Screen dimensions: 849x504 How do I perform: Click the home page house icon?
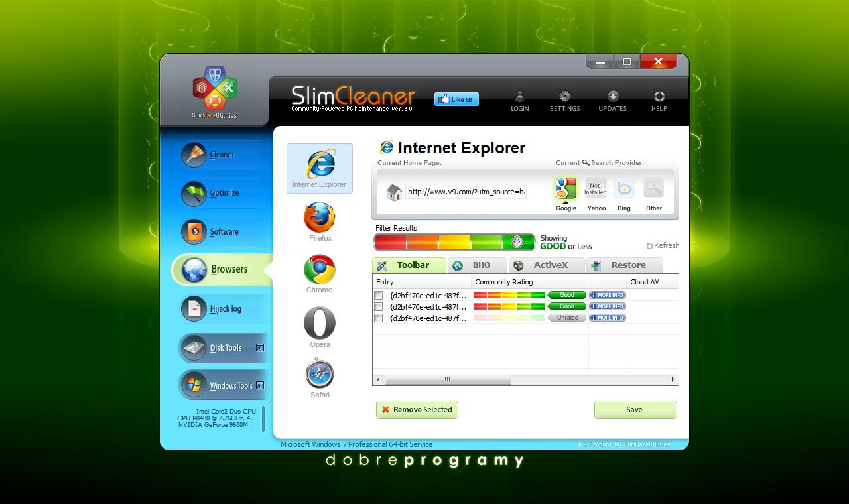(394, 192)
